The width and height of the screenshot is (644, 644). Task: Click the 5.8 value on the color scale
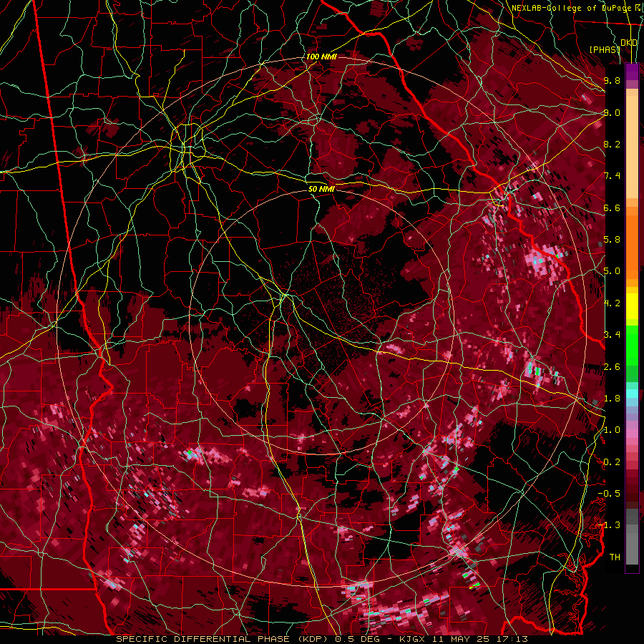[x=612, y=240]
